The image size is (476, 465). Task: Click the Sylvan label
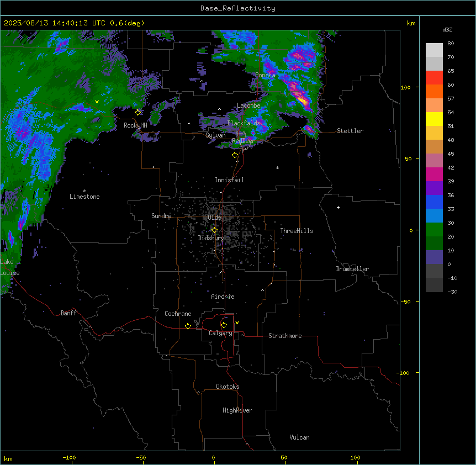pyautogui.click(x=215, y=135)
